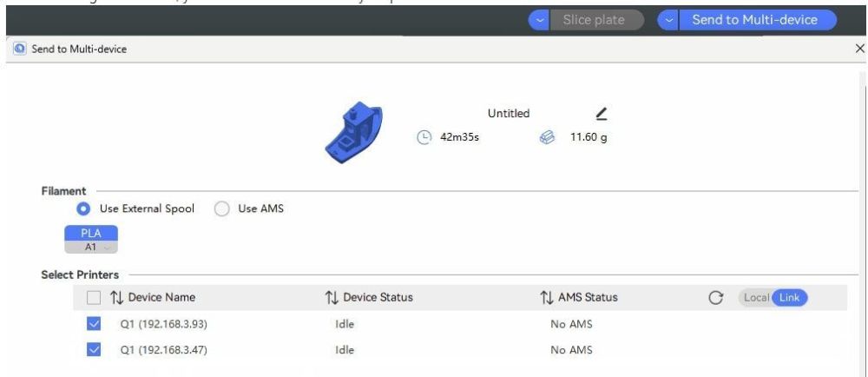Viewport: 868px width, 377px height.
Task: Click the filament weight spool icon
Action: tap(547, 137)
